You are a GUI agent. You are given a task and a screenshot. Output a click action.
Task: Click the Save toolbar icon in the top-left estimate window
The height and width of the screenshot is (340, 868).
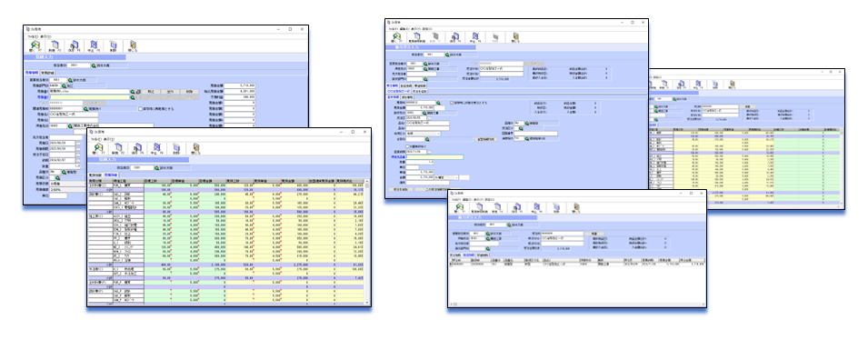[75, 45]
